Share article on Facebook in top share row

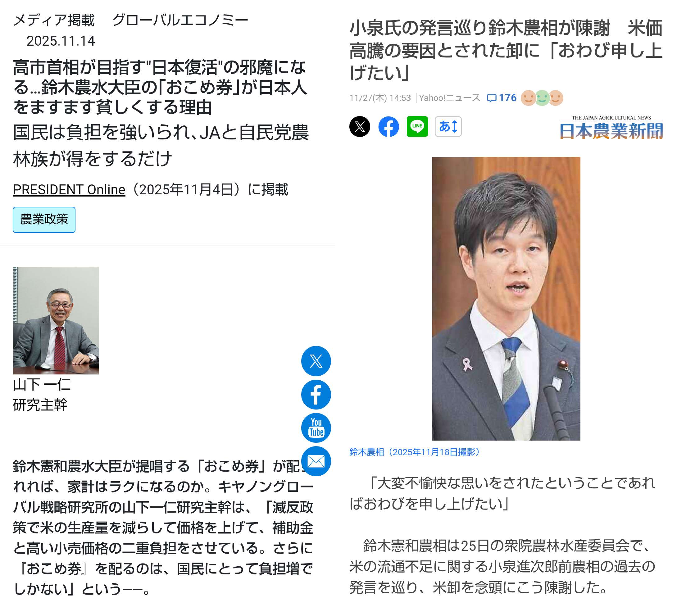point(388,127)
